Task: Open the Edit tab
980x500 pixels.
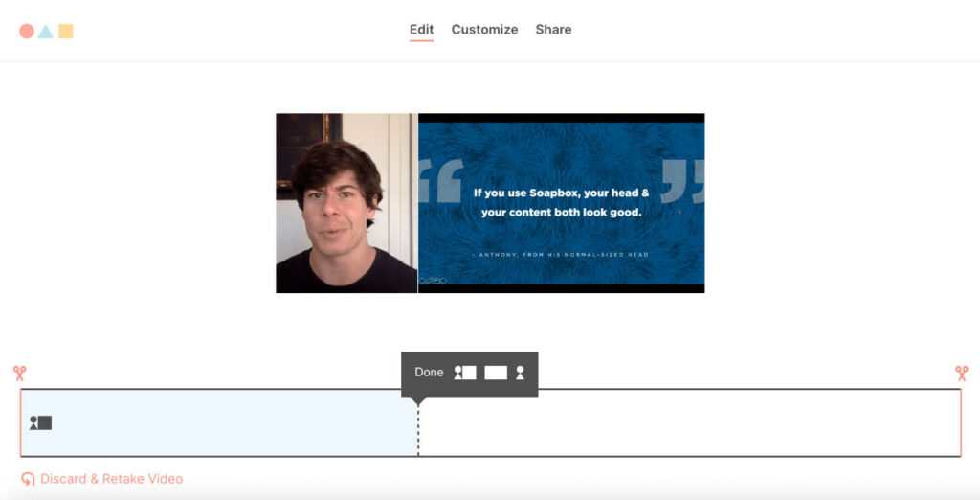Action: (x=421, y=30)
